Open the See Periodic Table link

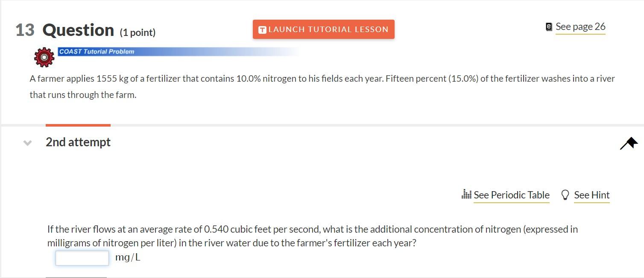point(511,195)
